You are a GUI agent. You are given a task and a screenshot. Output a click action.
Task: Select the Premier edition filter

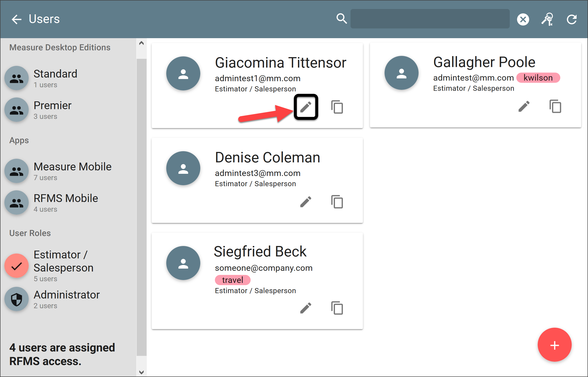[17, 110]
